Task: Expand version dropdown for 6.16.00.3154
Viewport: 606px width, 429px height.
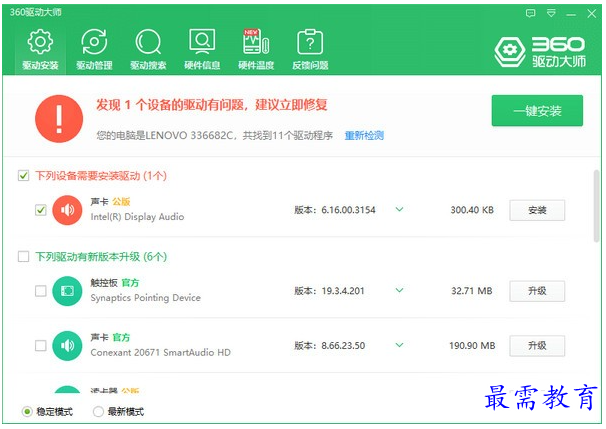Action: [x=400, y=209]
